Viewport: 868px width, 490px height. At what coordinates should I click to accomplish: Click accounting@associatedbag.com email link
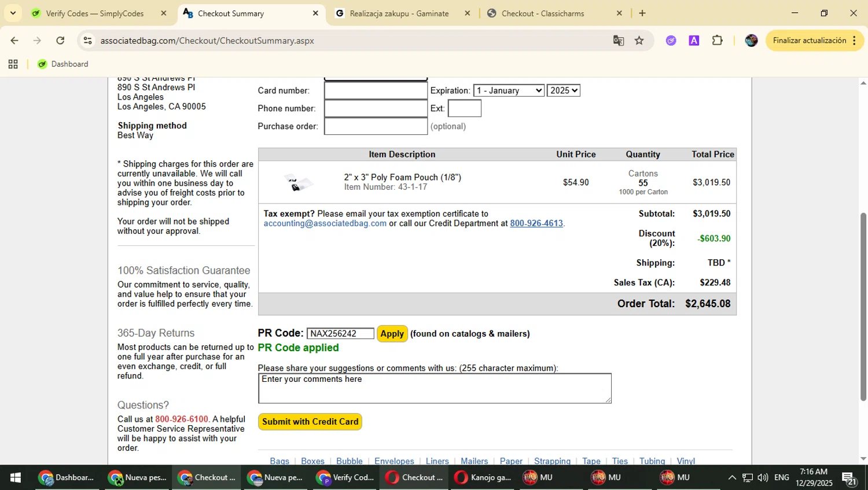tap(325, 223)
